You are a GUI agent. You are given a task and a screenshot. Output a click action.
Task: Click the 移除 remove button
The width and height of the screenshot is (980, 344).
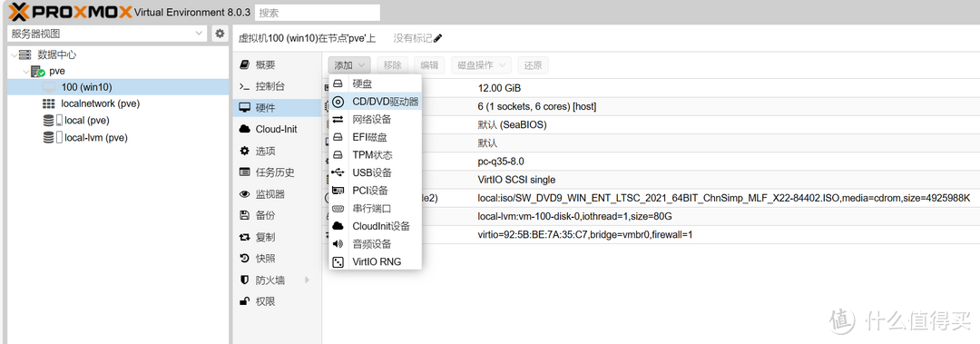393,65
